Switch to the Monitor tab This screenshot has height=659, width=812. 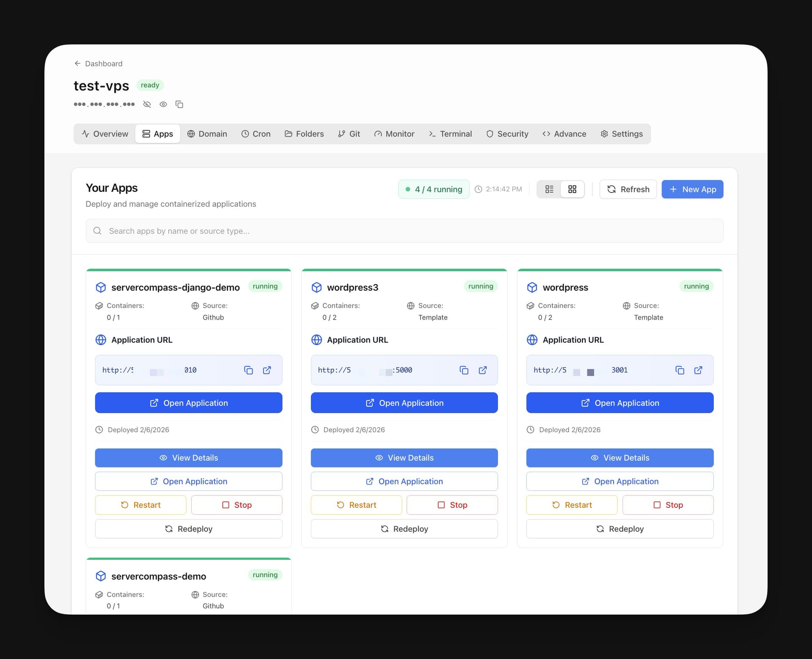coord(394,134)
